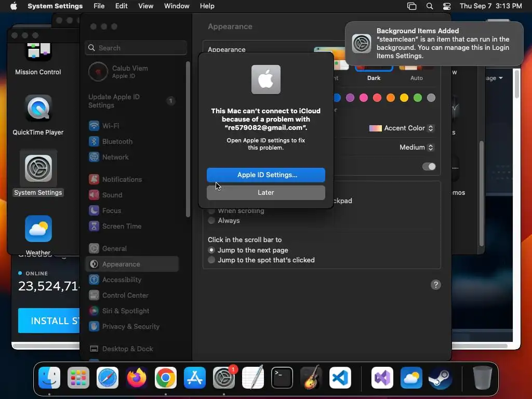Viewport: 532px width, 399px height.
Task: Pick the green accent color
Action: click(418, 98)
